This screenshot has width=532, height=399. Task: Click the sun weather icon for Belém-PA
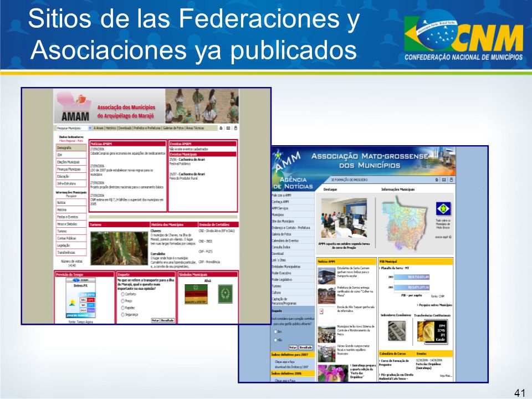point(72,303)
